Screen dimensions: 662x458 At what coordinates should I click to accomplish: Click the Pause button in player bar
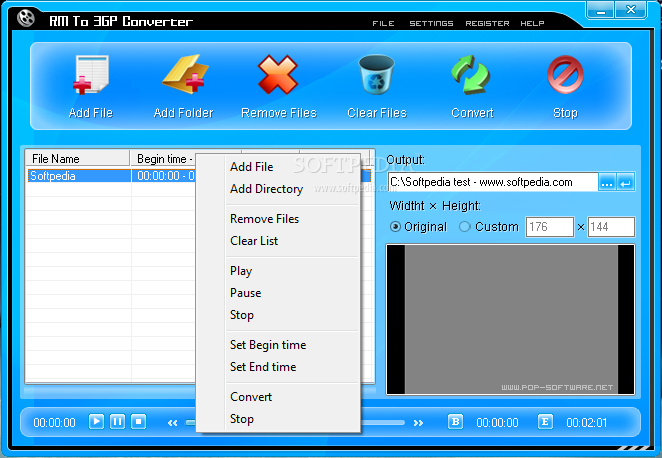117,421
